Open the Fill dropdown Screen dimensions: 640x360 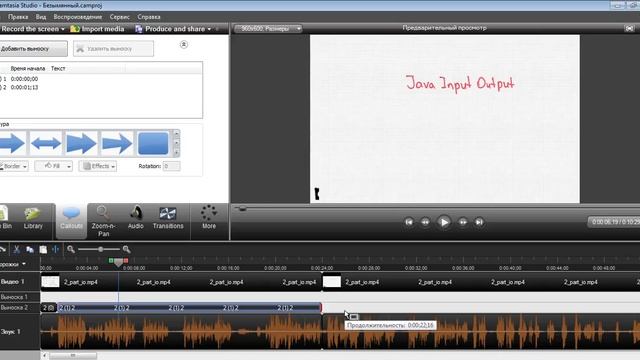(54, 166)
